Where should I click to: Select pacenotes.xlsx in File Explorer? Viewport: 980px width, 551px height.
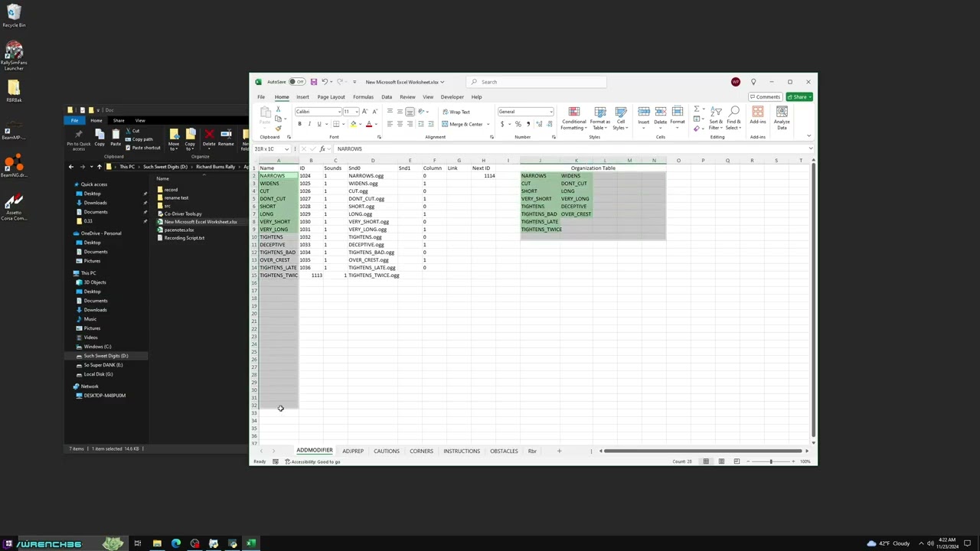(178, 230)
